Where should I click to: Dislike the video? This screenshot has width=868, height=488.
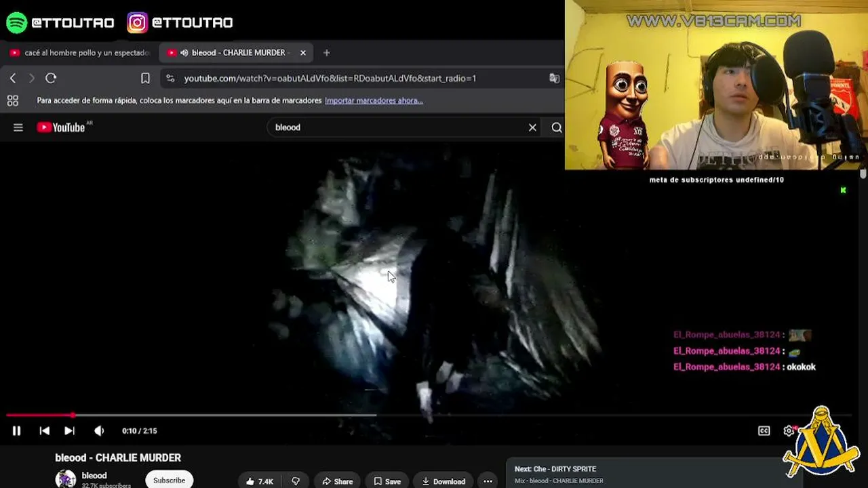point(296,481)
